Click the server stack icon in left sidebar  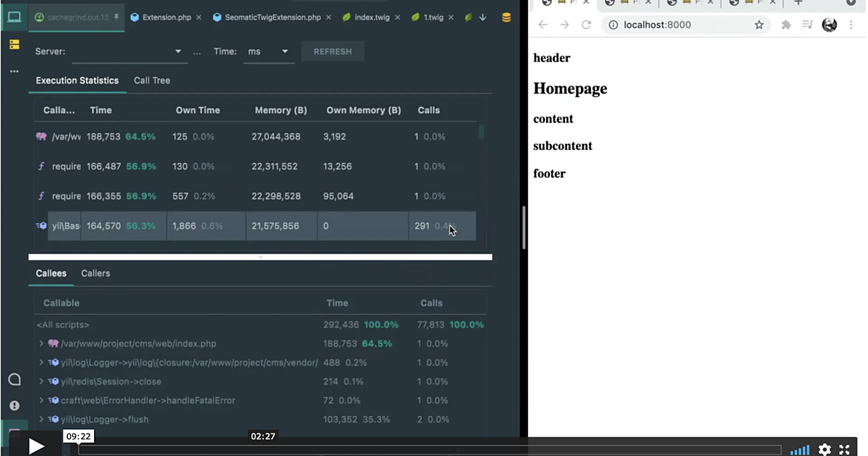click(14, 43)
